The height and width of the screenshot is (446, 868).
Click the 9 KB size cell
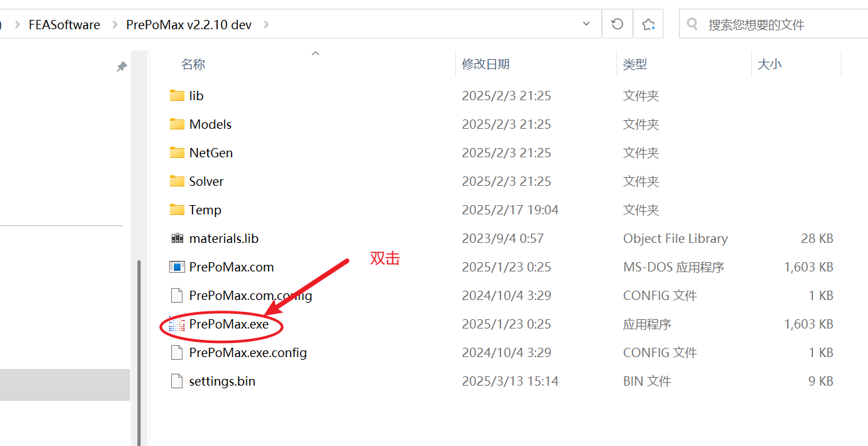click(x=821, y=381)
